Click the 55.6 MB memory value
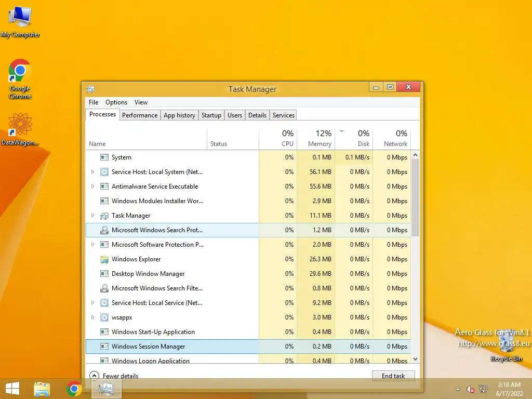 [x=320, y=187]
